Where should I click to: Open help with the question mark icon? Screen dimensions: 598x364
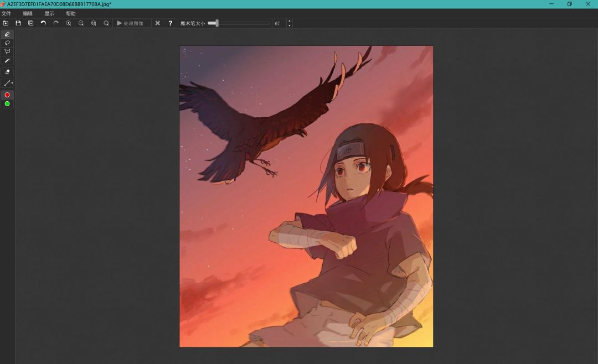171,23
